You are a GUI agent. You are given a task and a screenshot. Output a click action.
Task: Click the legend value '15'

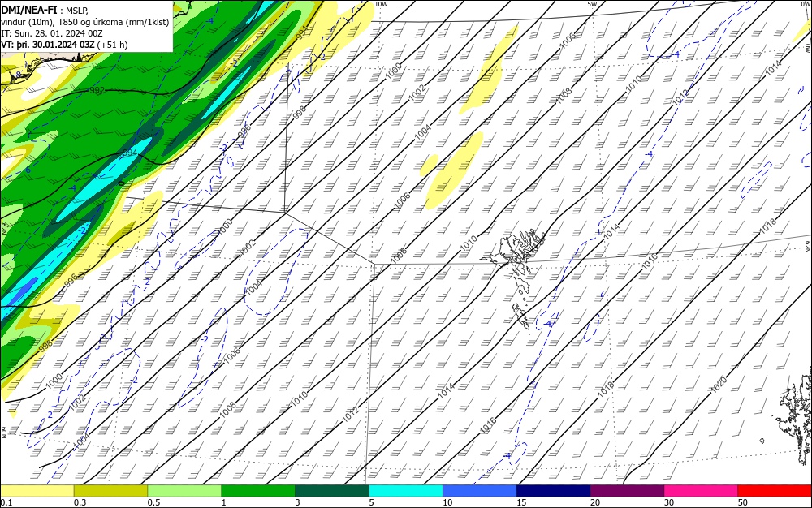(521, 502)
